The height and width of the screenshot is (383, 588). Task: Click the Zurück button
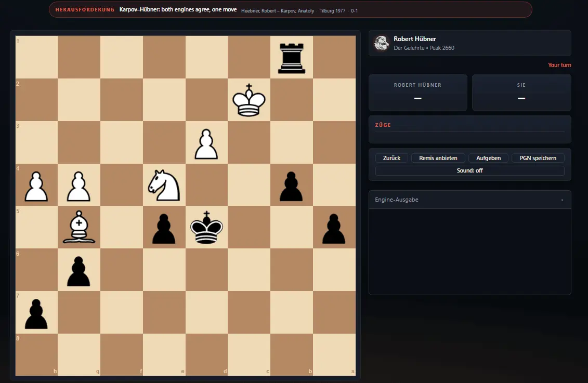pyautogui.click(x=391, y=158)
